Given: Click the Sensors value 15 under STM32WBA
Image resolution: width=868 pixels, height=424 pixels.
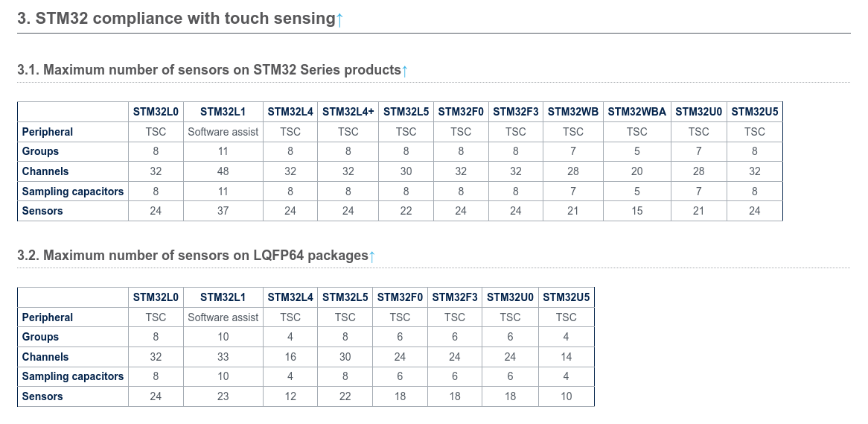Looking at the screenshot, I should tap(636, 211).
